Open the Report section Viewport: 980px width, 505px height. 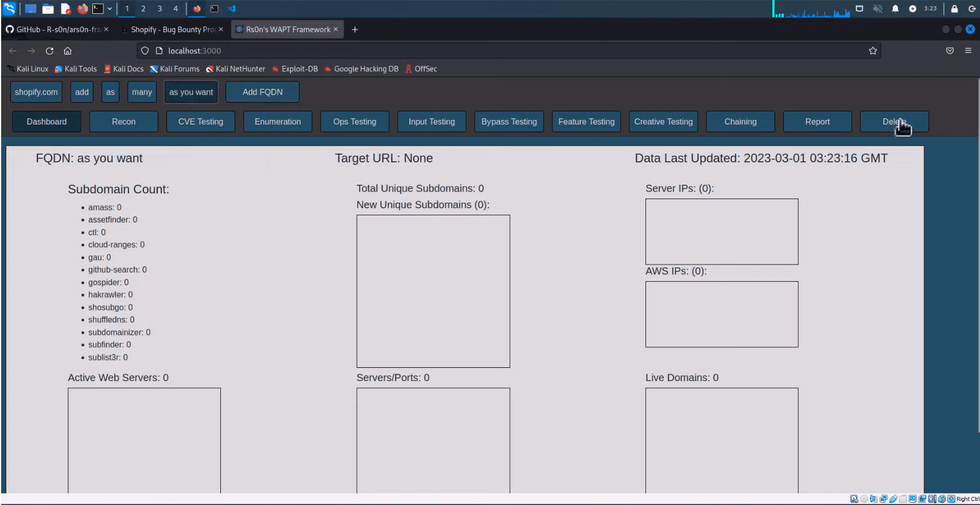[817, 122]
